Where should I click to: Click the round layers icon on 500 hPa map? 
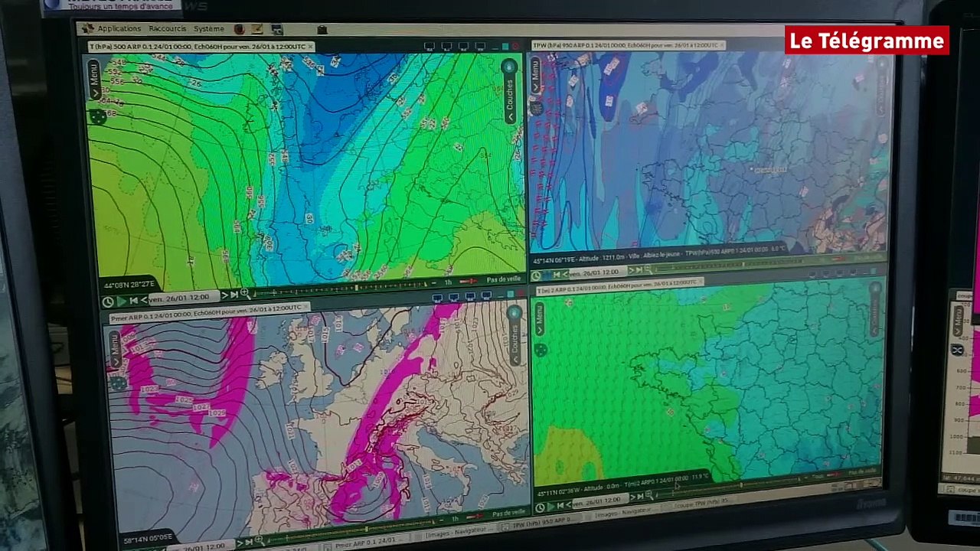pos(508,67)
